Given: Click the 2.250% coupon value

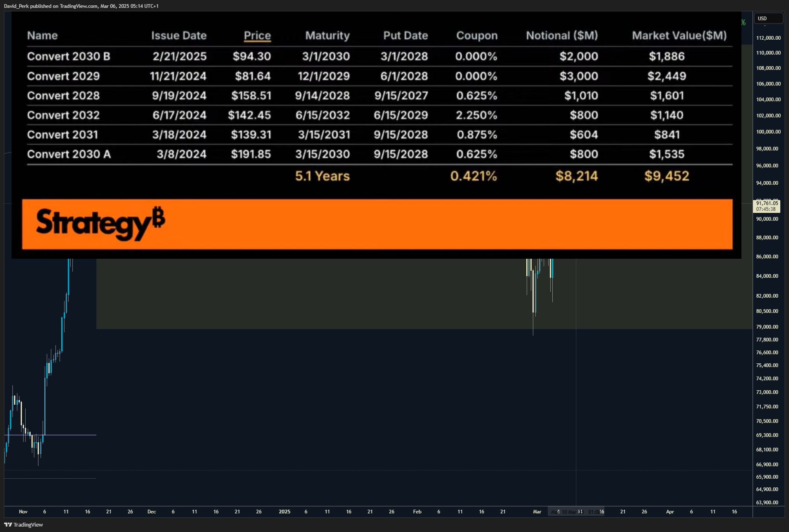Looking at the screenshot, I should pos(477,115).
